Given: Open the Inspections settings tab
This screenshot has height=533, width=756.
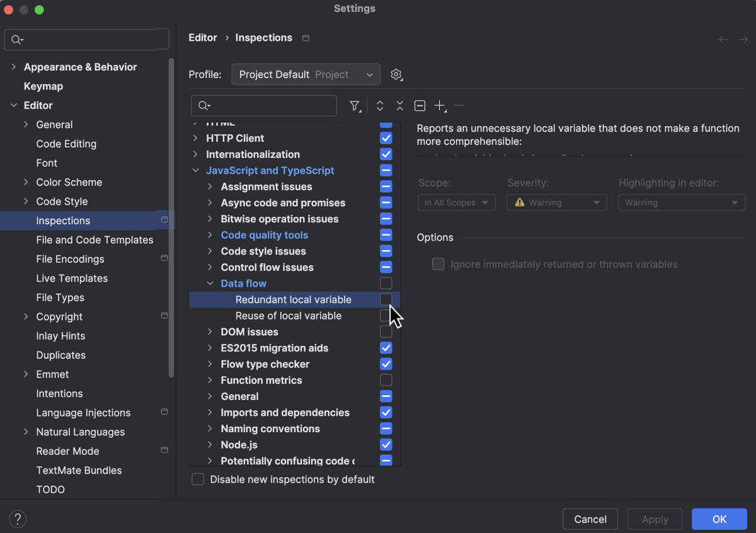Looking at the screenshot, I should (63, 221).
